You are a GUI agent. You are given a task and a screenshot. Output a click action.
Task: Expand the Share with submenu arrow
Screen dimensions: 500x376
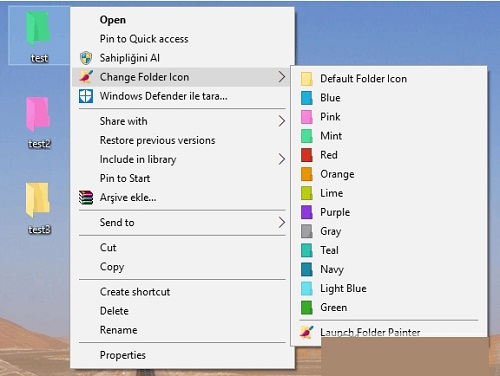[x=282, y=121]
